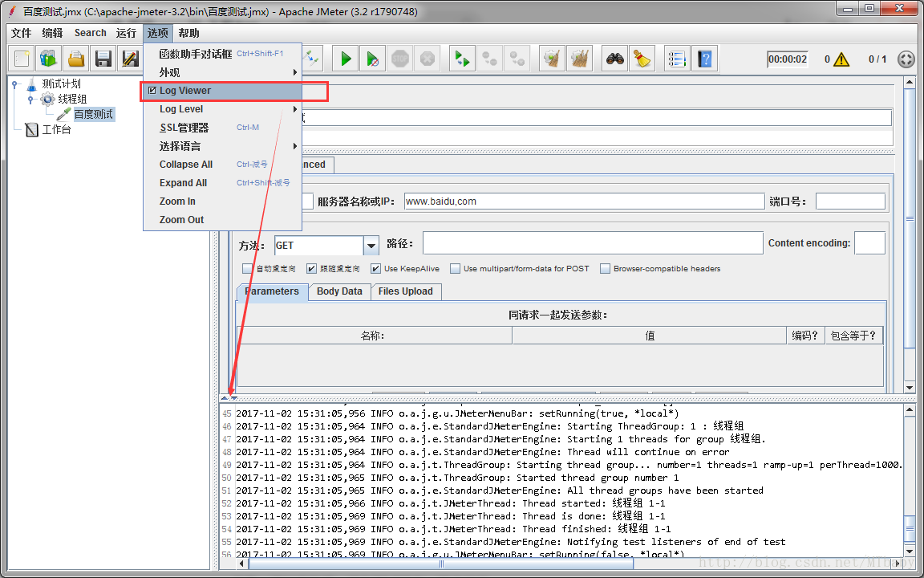The image size is (924, 578).
Task: Click the Content encoding input field
Action: point(869,243)
